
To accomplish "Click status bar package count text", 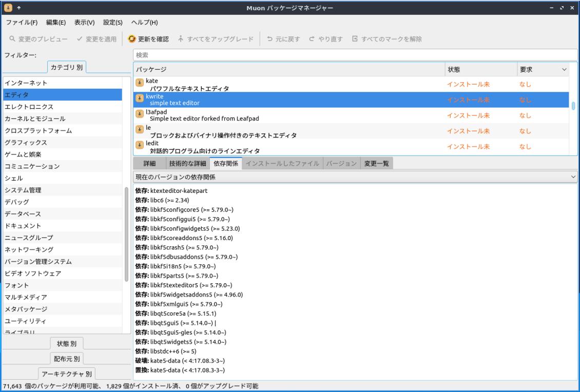I will click(x=130, y=386).
